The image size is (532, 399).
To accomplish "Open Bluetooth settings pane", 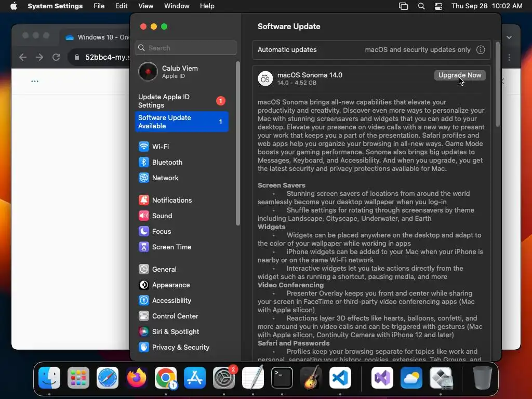I will [x=181, y=162].
